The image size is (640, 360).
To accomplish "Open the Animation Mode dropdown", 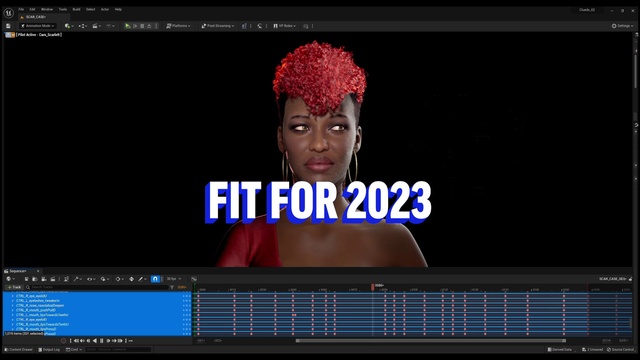I will (38, 26).
